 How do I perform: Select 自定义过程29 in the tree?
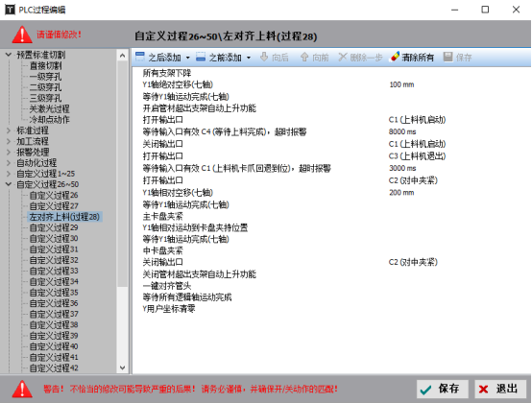coord(54,227)
